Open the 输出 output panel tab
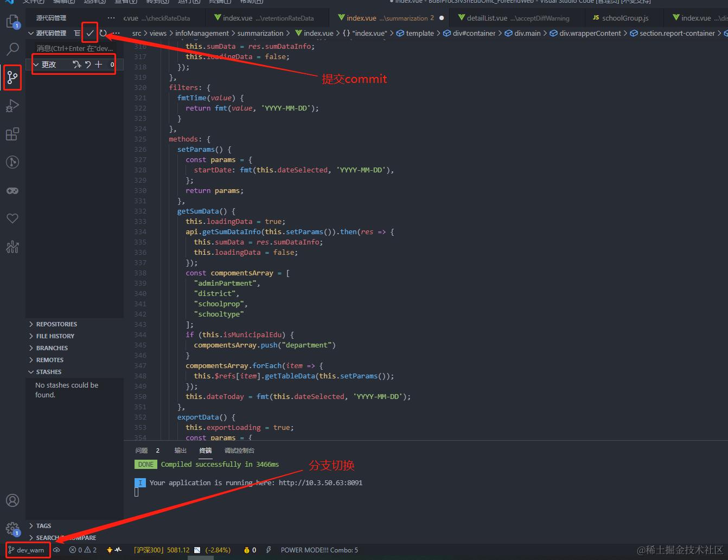Screen dimensions: 728x560 (181, 450)
